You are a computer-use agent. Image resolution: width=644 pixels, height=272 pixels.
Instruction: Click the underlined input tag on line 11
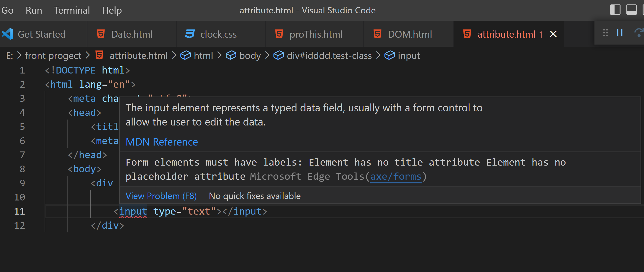pyautogui.click(x=133, y=211)
